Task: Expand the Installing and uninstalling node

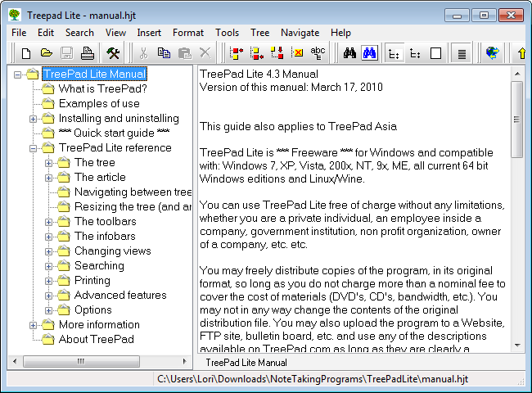Action: click(33, 119)
